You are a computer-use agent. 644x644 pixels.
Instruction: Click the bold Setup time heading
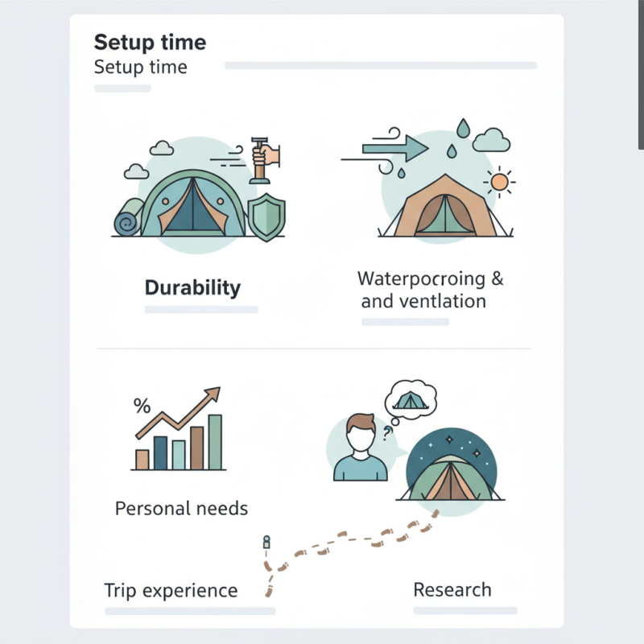[150, 42]
